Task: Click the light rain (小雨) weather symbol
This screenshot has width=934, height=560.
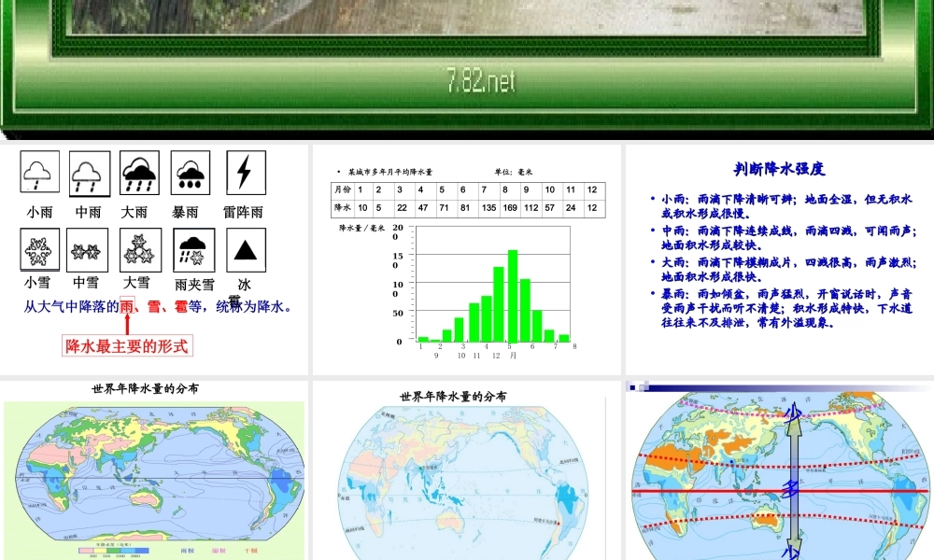Action: click(x=39, y=172)
